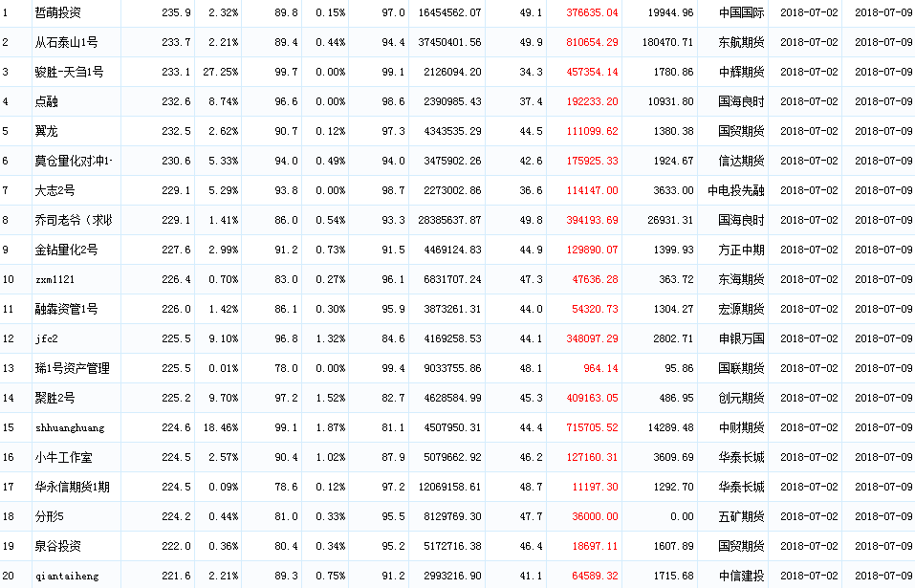Viewport: 915px width, 588px height.
Task: Click the equity value 12069158.61
Action: [450, 487]
